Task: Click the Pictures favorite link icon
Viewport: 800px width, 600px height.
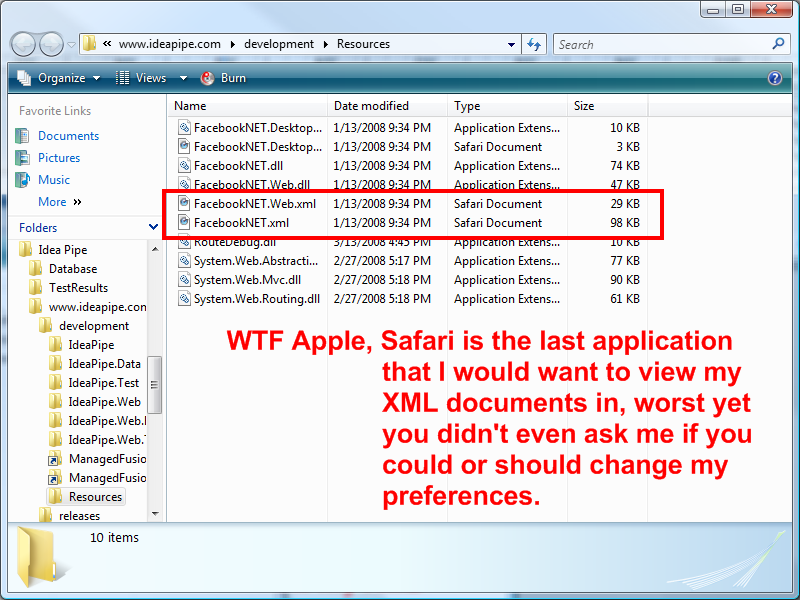Action: (23, 158)
